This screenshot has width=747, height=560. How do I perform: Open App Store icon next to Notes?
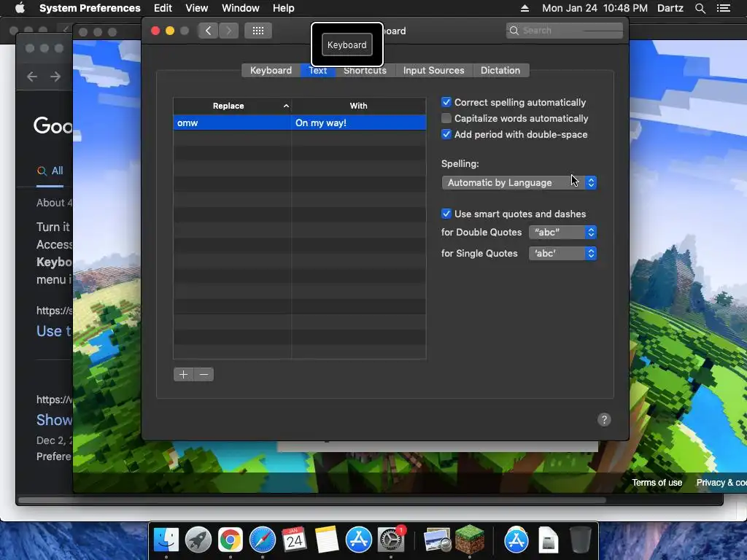point(359,540)
